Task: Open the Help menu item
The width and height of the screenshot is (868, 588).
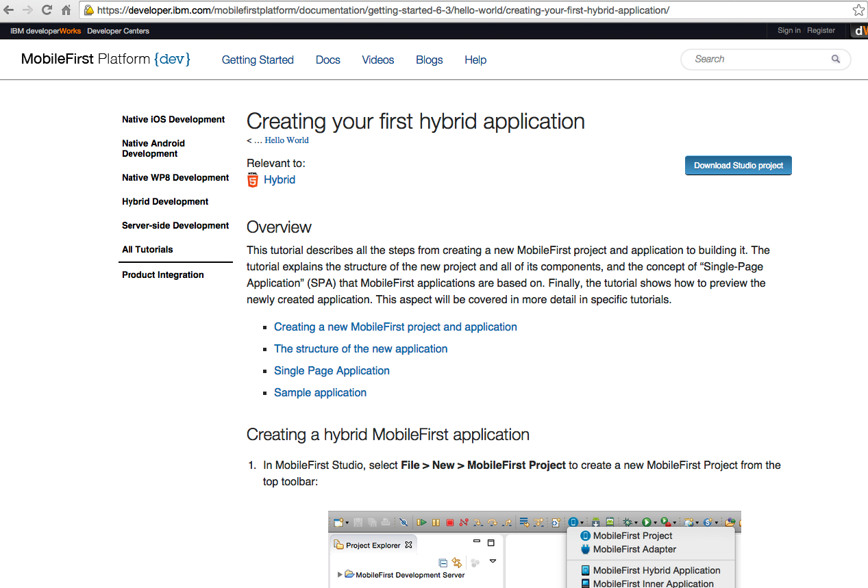Action: click(x=475, y=60)
